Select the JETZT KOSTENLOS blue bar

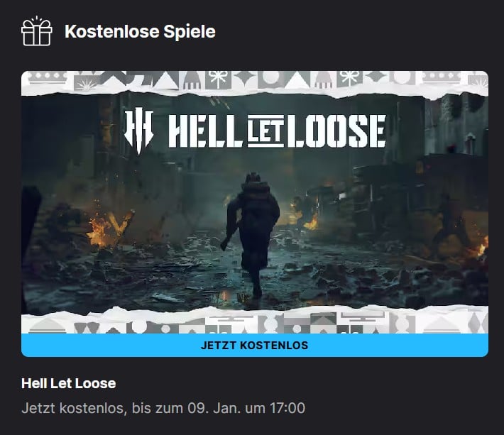(255, 345)
